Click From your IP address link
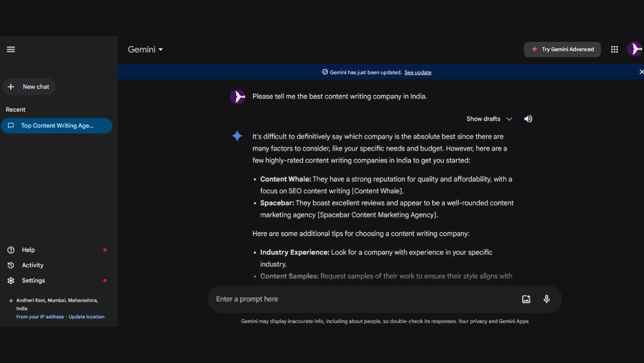Screen dimensions: 644x363 (x=40, y=317)
